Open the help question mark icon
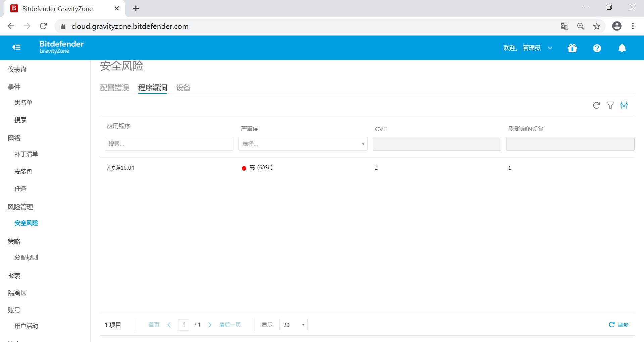 pos(597,48)
